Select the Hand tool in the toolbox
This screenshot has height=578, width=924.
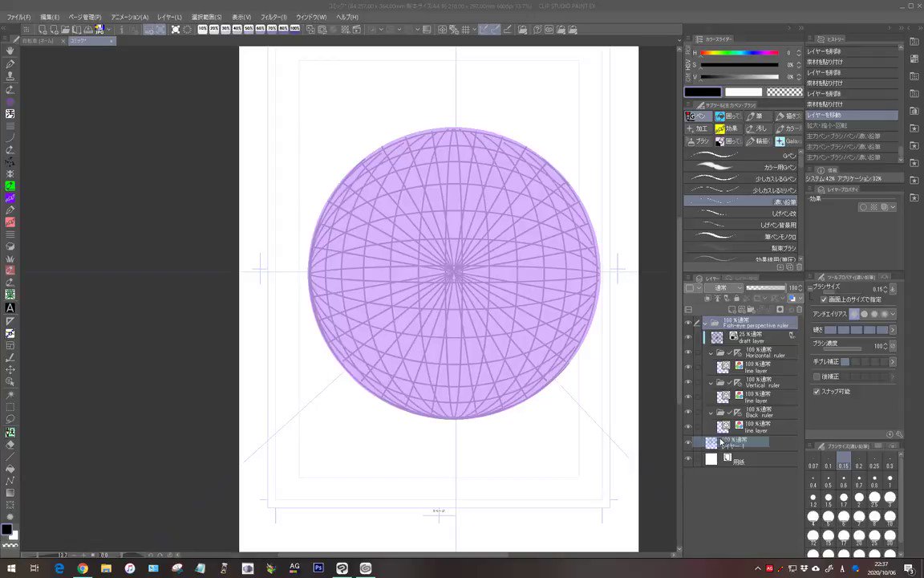10,51
